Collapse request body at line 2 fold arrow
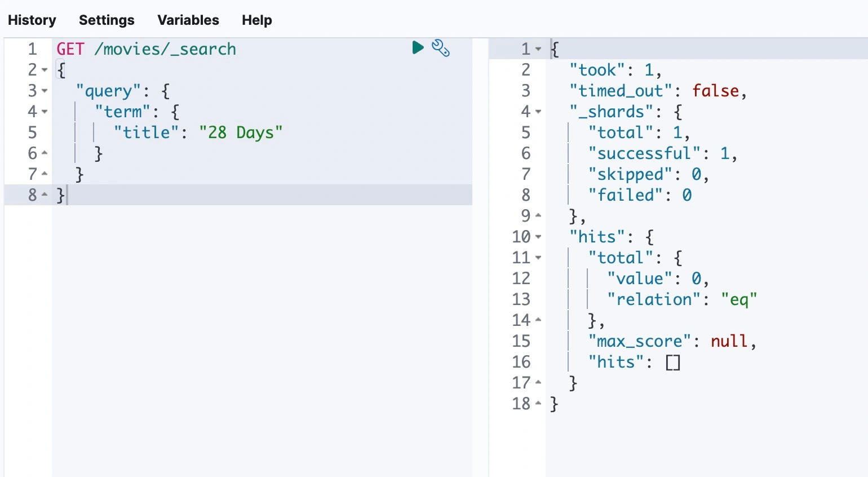The width and height of the screenshot is (868, 477). pos(45,70)
